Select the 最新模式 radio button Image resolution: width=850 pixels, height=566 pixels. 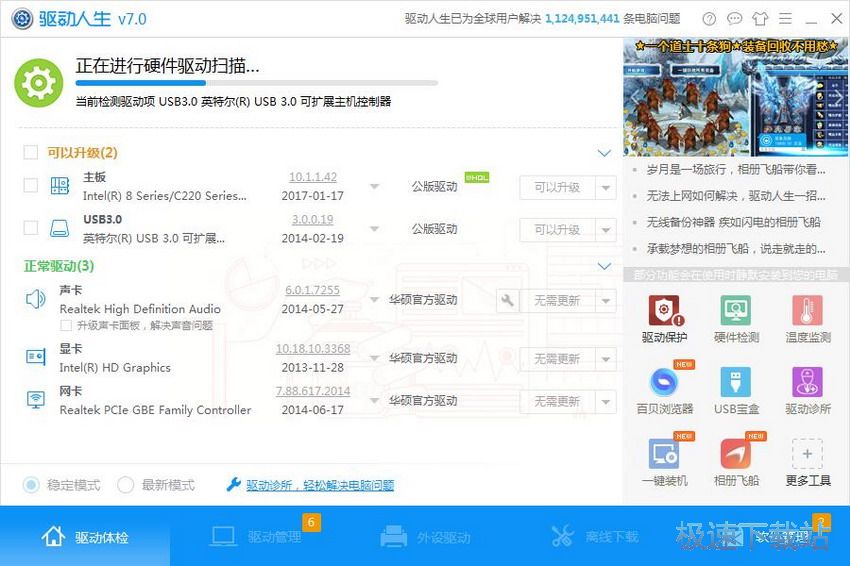[125, 485]
